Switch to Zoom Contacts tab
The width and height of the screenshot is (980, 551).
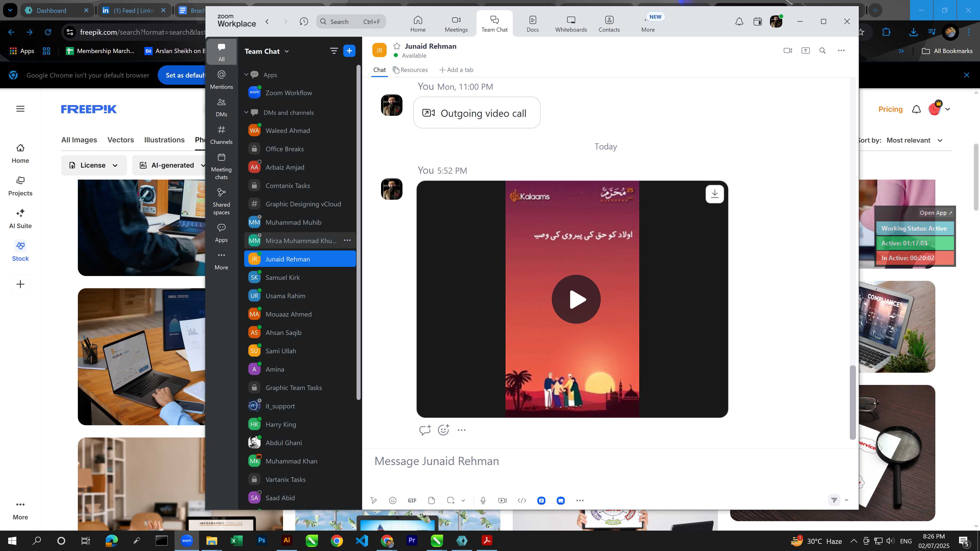609,23
